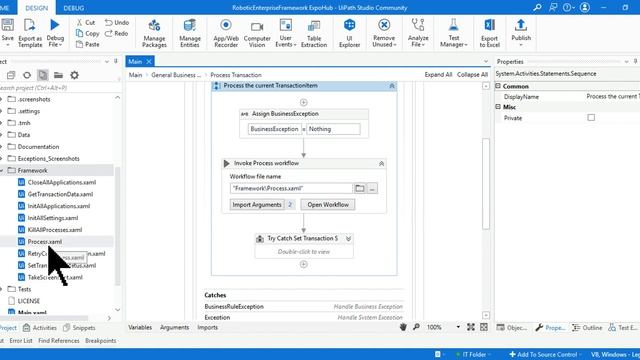The width and height of the screenshot is (640, 360).
Task: Click Export to Excel
Action: point(489,33)
